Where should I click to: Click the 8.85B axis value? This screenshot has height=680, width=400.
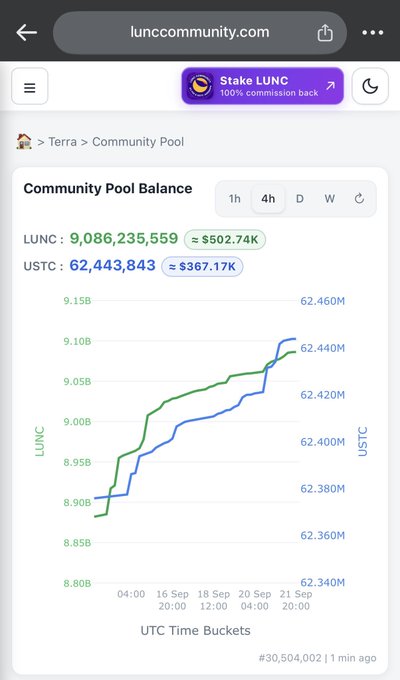(77, 543)
